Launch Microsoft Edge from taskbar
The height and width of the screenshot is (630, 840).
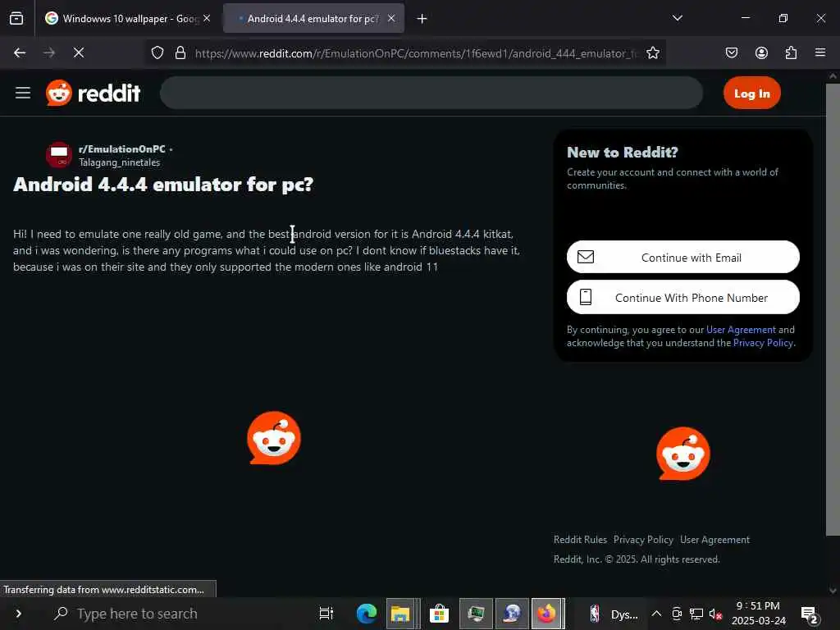[367, 614]
